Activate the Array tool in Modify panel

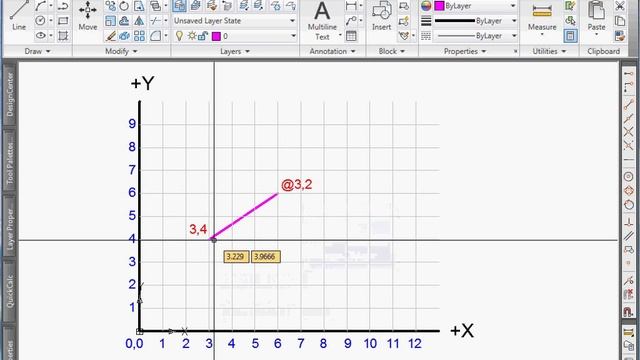139,36
